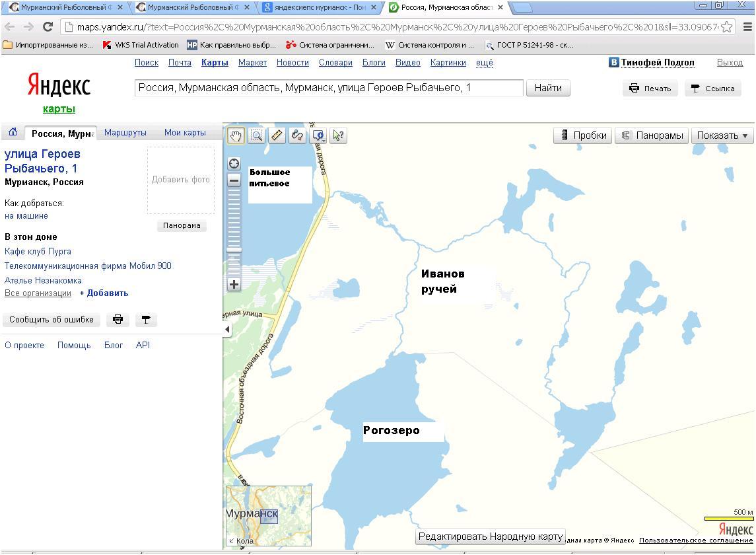Click the locate-me compass icon
This screenshot has height=555, width=756.
coord(234,164)
